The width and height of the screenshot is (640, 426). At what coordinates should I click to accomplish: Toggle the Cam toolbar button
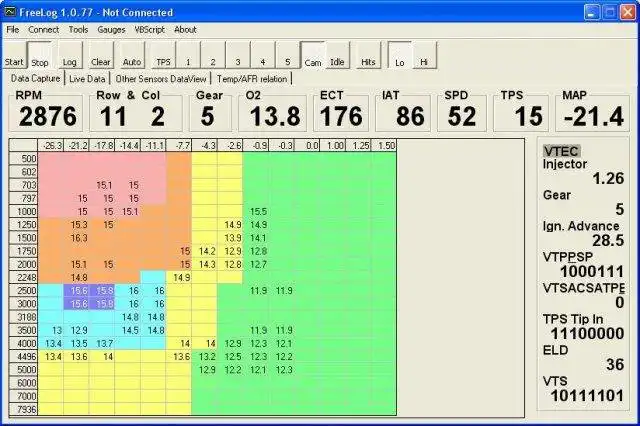tap(313, 55)
